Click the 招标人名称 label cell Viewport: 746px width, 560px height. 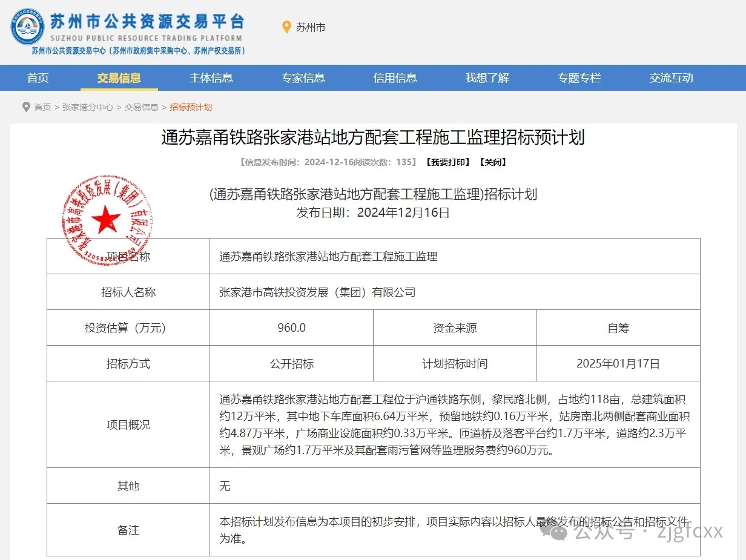[x=128, y=292]
